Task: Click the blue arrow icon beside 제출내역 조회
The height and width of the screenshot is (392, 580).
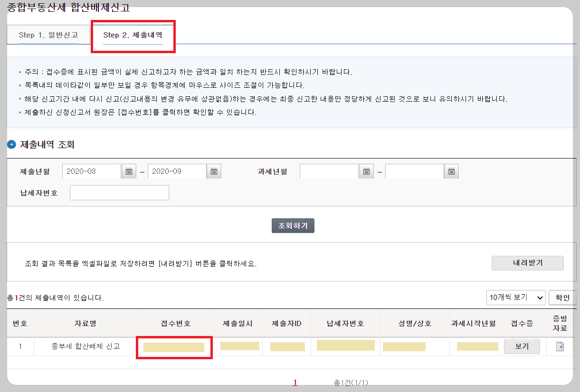Action: tap(10, 145)
